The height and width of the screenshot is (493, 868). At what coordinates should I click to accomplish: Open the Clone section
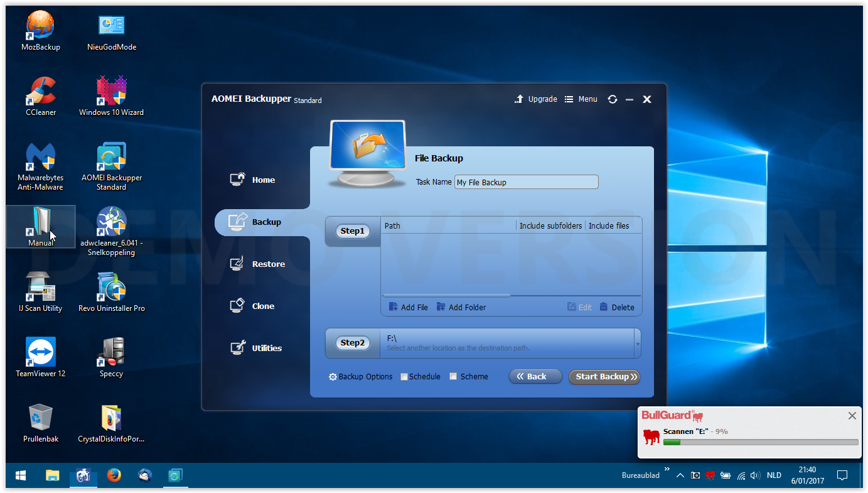click(x=252, y=306)
